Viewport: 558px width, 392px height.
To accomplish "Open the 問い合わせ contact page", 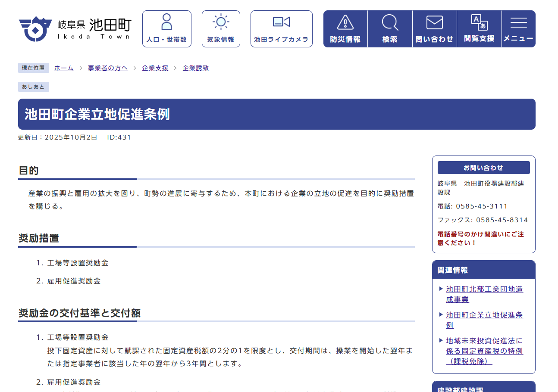I will 434,29.
